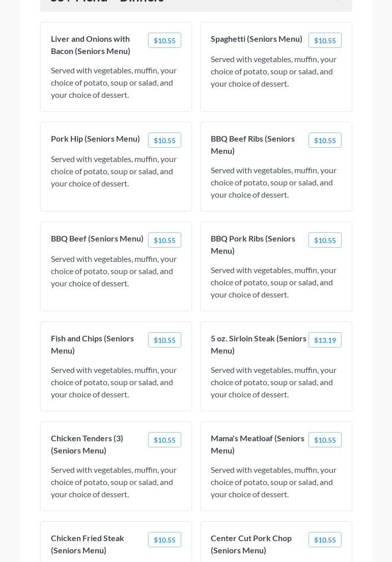Click the BBQ Beef Ribs price badge
The image size is (392, 562).
pyautogui.click(x=325, y=141)
